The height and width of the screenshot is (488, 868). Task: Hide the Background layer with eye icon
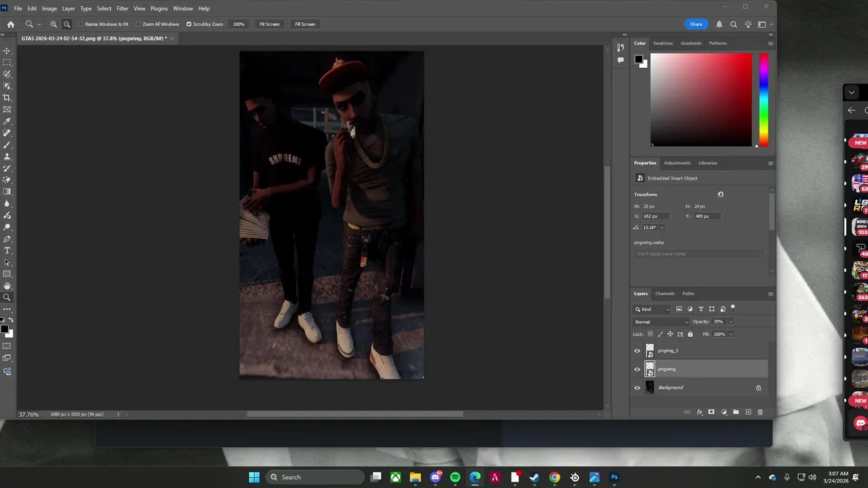coord(637,388)
